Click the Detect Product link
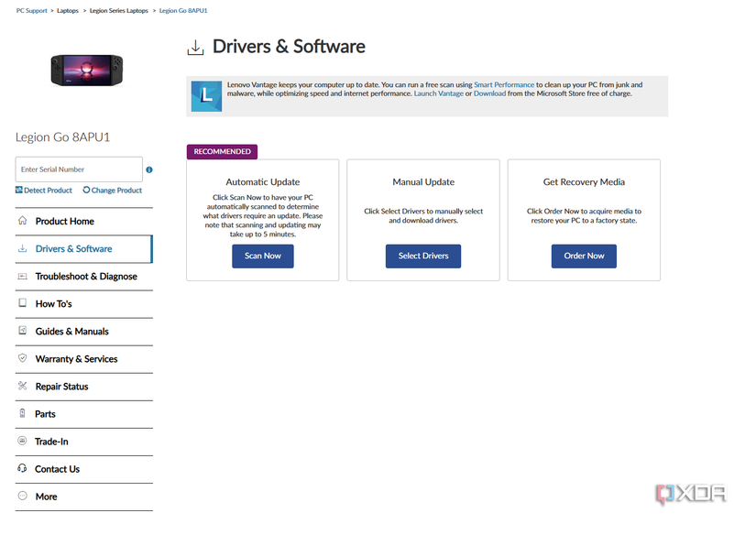This screenshot has height=535, width=756. click(44, 191)
